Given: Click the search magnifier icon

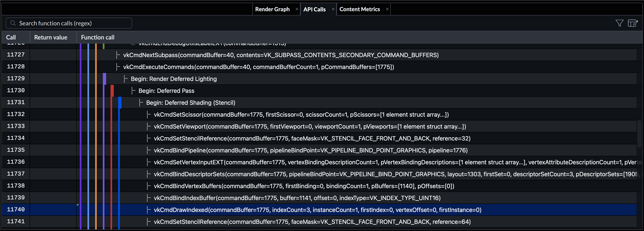Looking at the screenshot, I should pos(13,23).
